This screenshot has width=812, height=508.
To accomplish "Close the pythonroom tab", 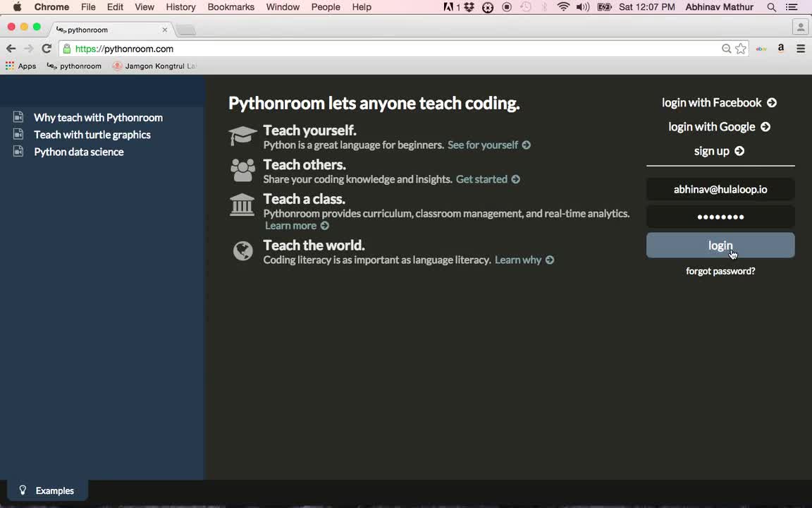I will (x=165, y=30).
